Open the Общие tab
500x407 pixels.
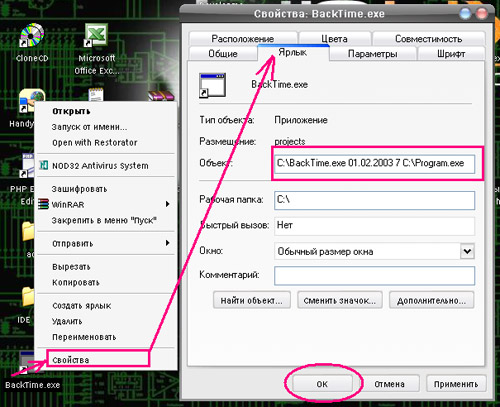[223, 53]
